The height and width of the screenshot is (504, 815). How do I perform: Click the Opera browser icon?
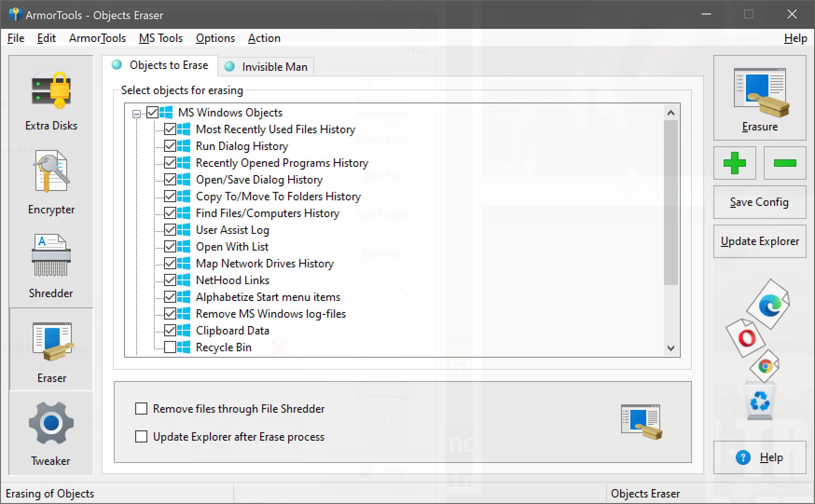click(746, 338)
